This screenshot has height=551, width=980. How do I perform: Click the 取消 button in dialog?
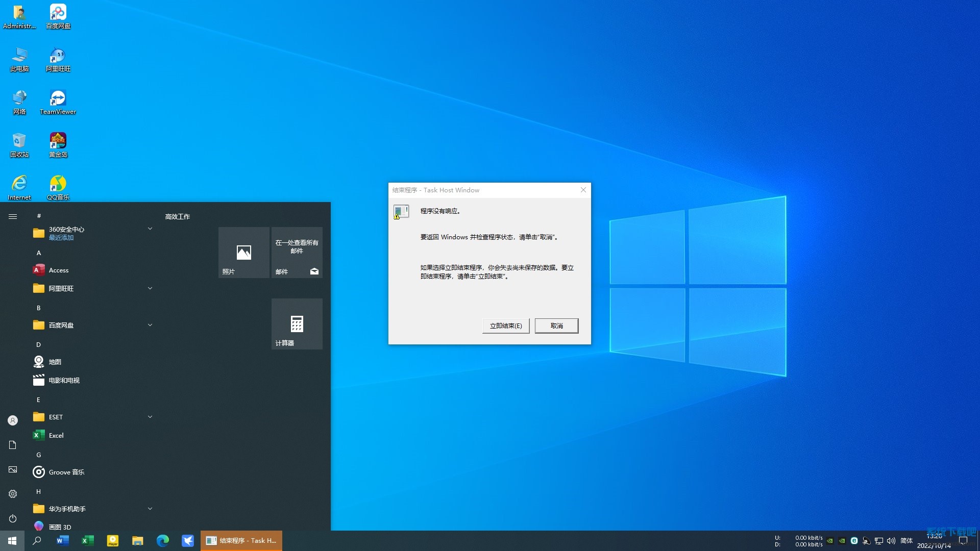[x=556, y=325]
